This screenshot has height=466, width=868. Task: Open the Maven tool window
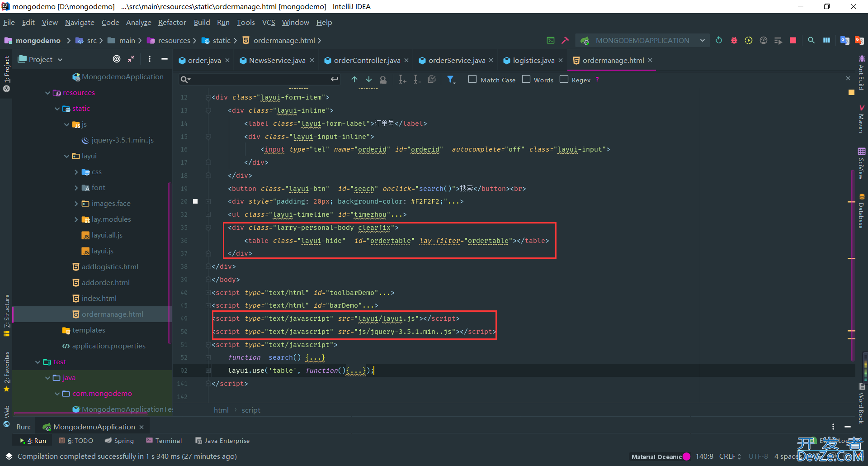point(861,119)
